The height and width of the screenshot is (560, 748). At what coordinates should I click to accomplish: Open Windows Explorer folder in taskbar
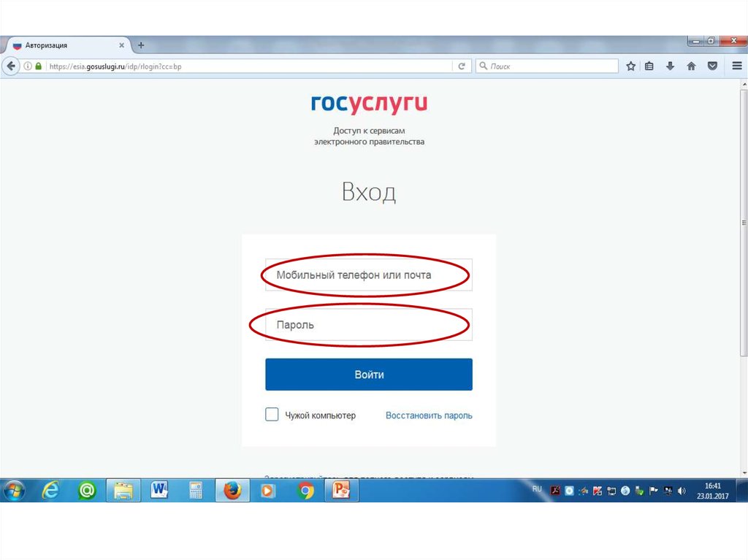pyautogui.click(x=123, y=491)
